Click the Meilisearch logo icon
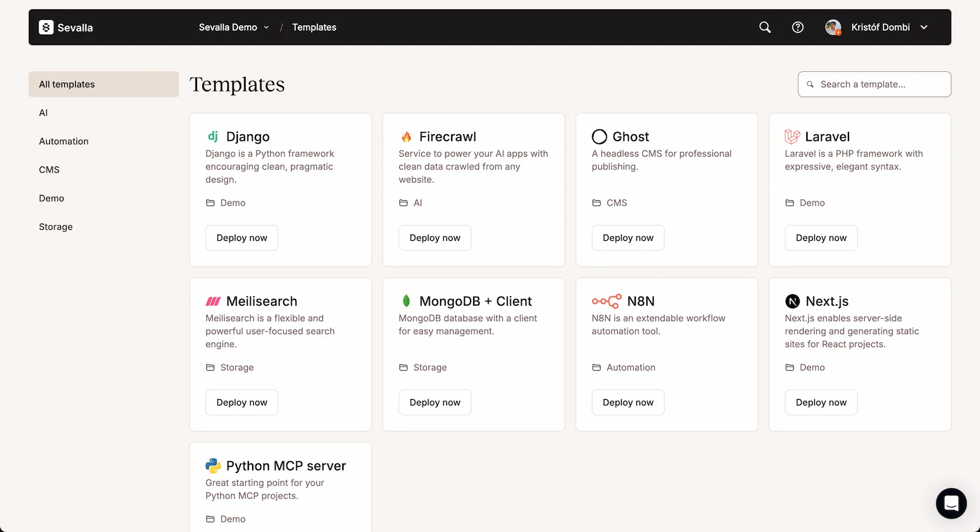The image size is (980, 532). click(x=213, y=301)
